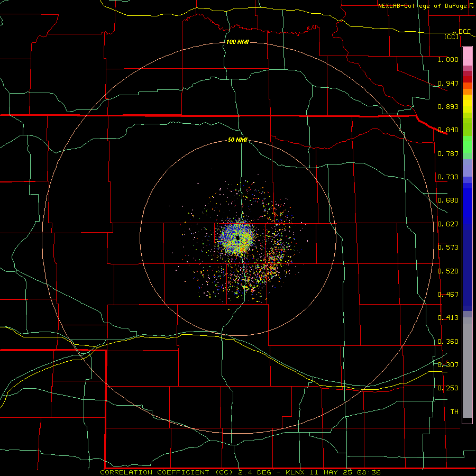Image resolution: width=476 pixels, height=476 pixels.
Task: Select the 0.520 scale value
Action: (x=448, y=271)
